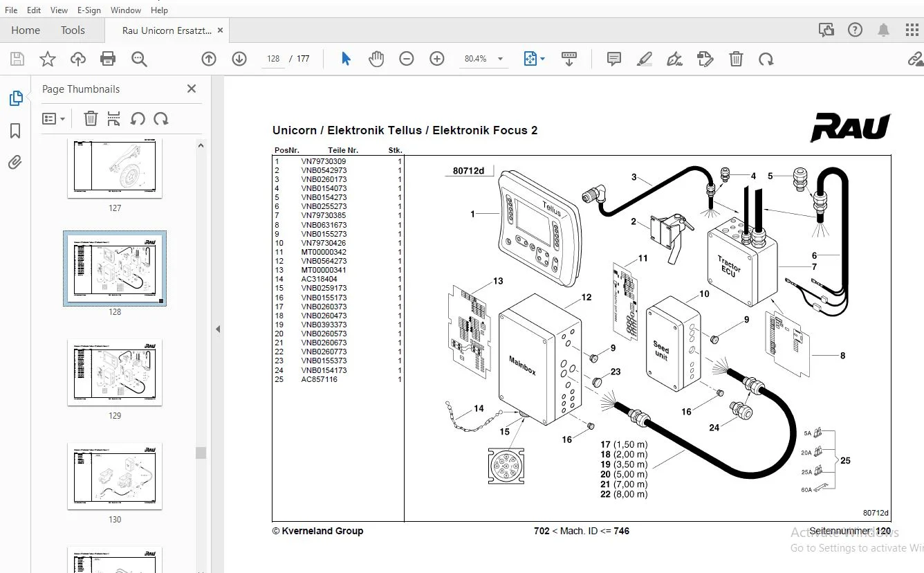The image size is (924, 573).
Task: Open the Attachments paperclip panel
Action: (15, 163)
